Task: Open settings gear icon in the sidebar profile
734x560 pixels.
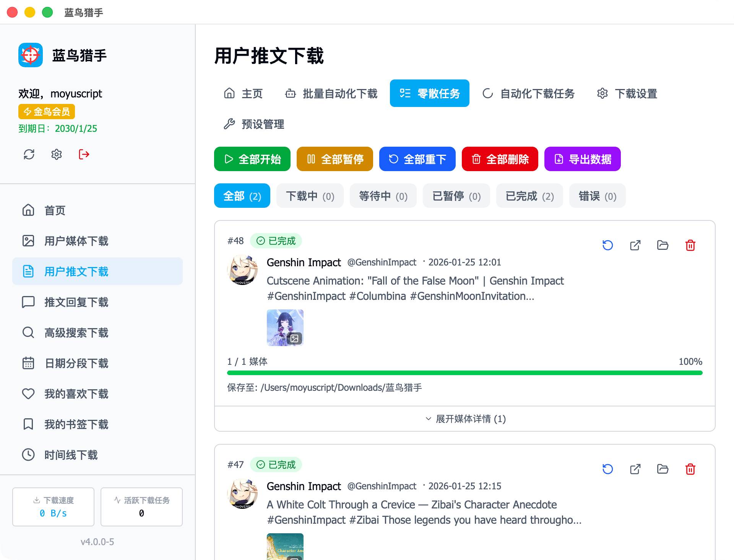Action: tap(57, 154)
